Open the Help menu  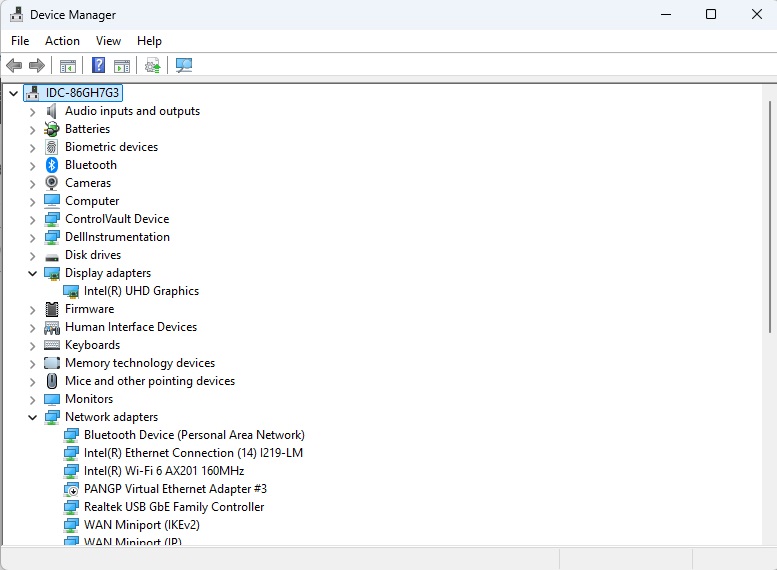(x=149, y=41)
